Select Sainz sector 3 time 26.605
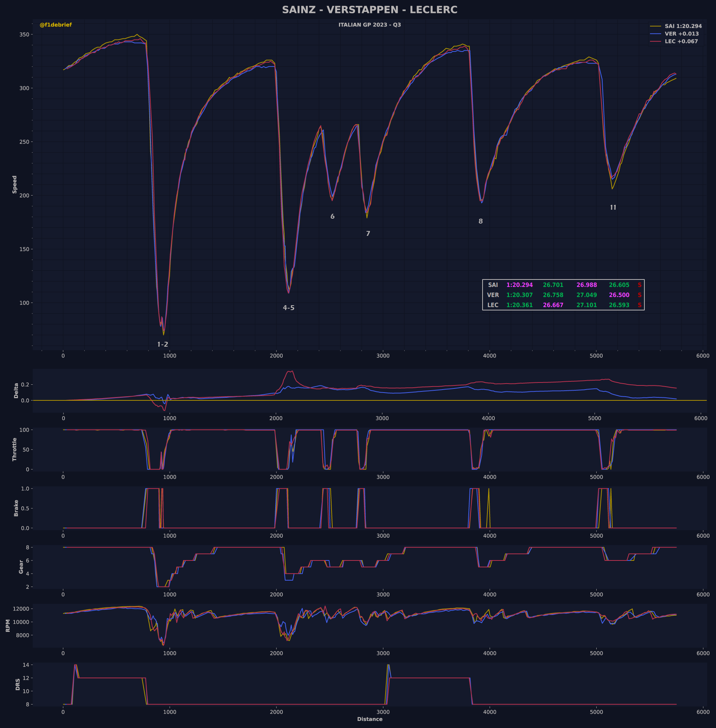716x728 pixels. 619,285
